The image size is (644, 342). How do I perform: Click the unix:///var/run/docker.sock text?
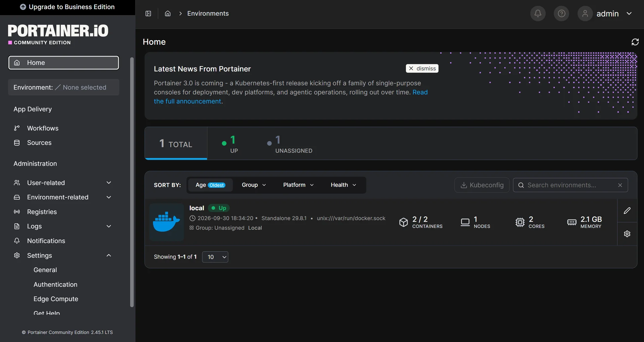pos(351,218)
